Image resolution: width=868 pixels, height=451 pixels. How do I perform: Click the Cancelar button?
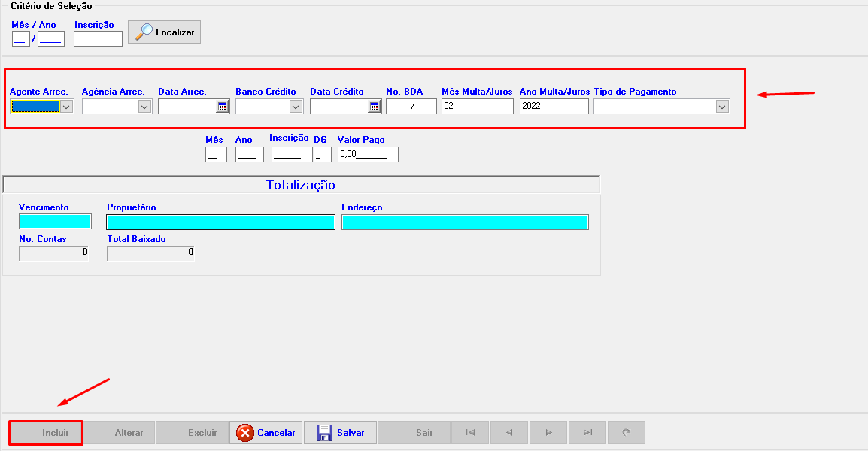point(266,433)
